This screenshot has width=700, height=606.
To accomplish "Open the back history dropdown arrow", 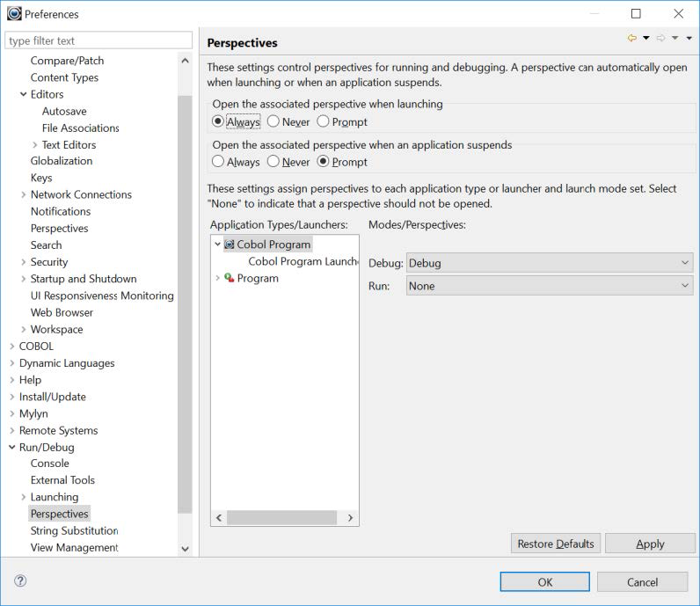I will (646, 39).
